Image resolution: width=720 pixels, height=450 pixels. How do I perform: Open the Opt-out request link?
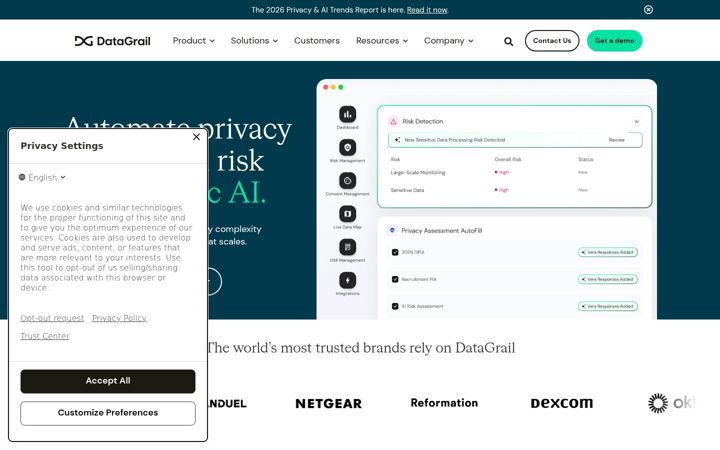tap(52, 318)
